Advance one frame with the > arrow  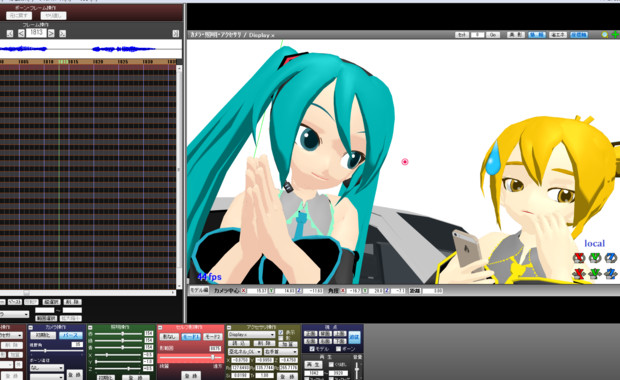pos(51,34)
